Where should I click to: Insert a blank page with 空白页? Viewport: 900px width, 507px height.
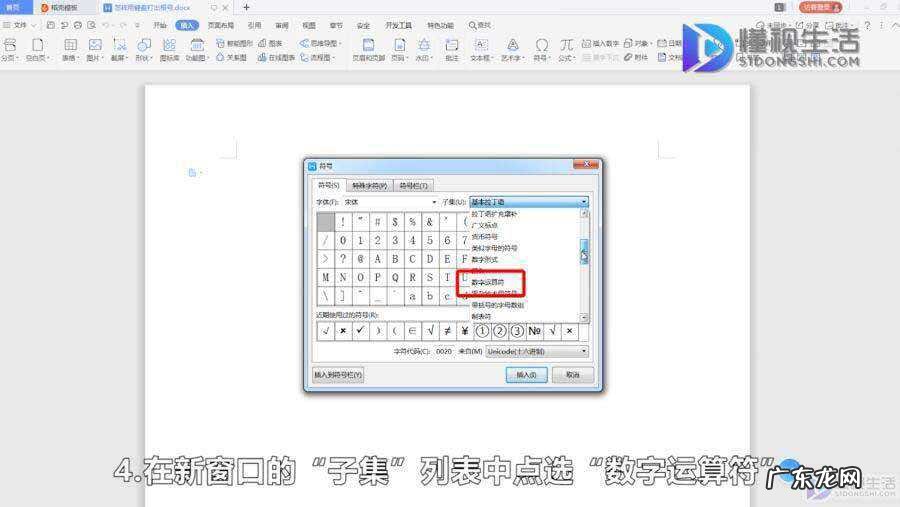(x=37, y=49)
